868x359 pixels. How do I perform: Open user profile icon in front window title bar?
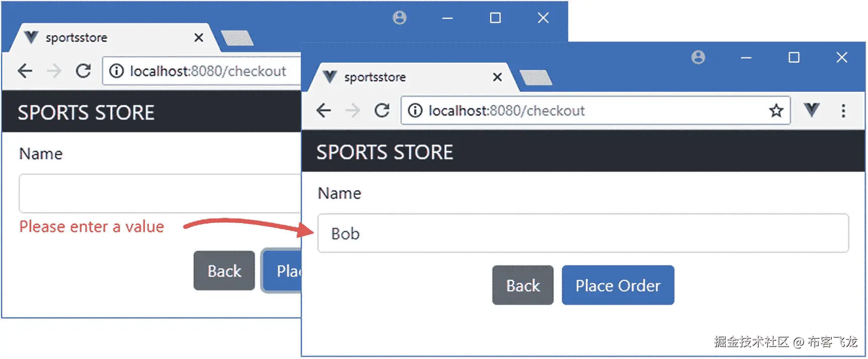click(698, 57)
